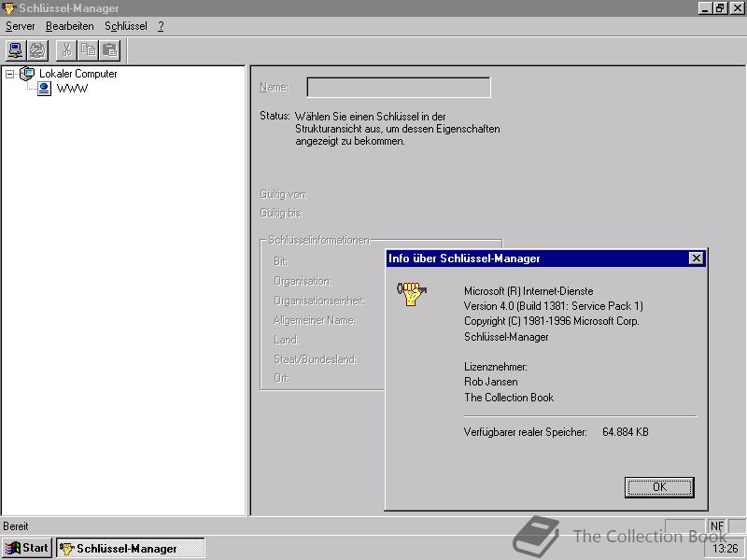
Task: Restore the Schlüssel-Manager window size
Action: (719, 8)
